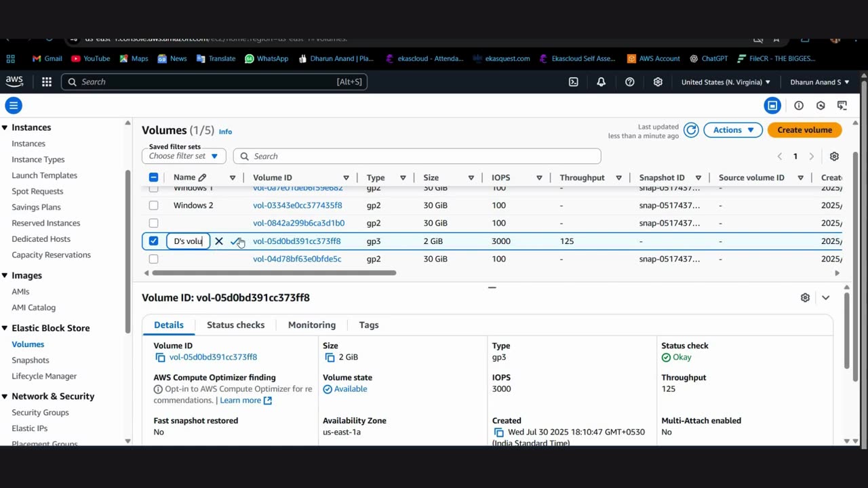This screenshot has height=488, width=868.
Task: Toggle the side navigation hamburger menu
Action: tap(14, 106)
